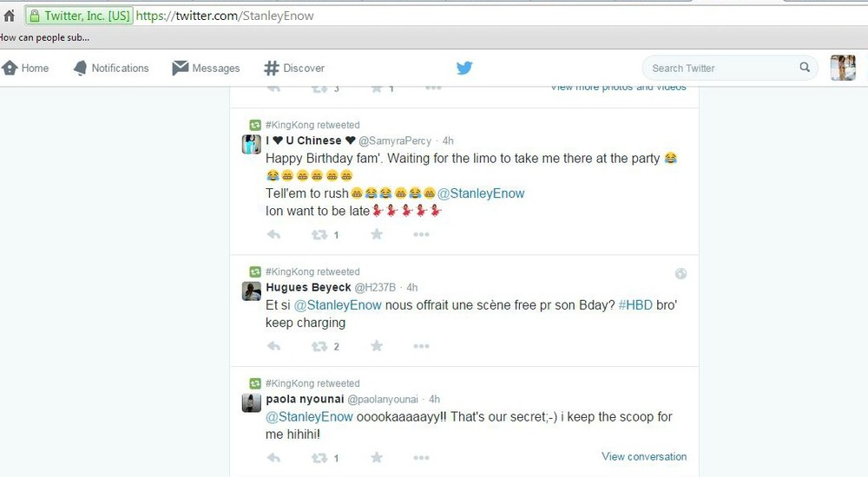Retweet SamyraPercy's limo tweet
Image resolution: width=868 pixels, height=477 pixels.
[319, 235]
